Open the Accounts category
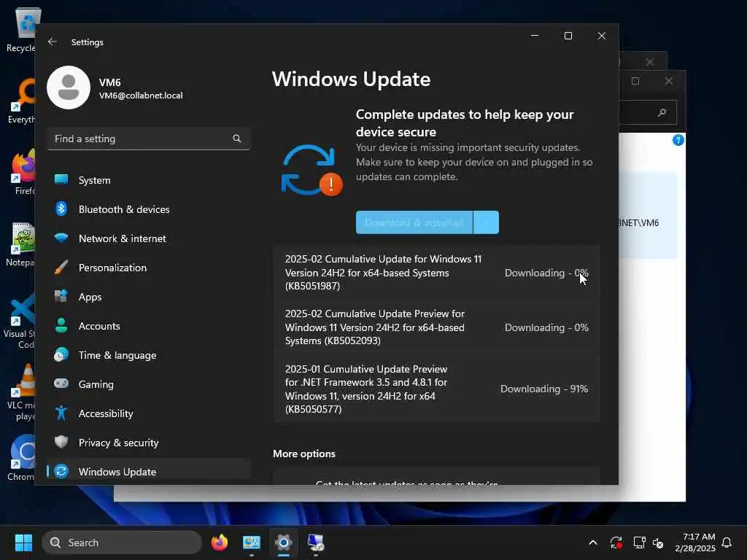Image resolution: width=747 pixels, height=560 pixels. [x=149, y=326]
